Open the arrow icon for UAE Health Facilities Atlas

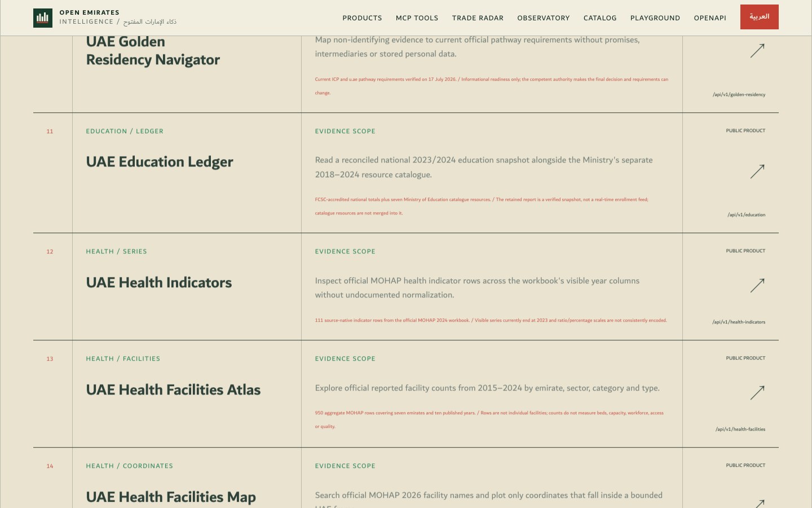[757, 393]
